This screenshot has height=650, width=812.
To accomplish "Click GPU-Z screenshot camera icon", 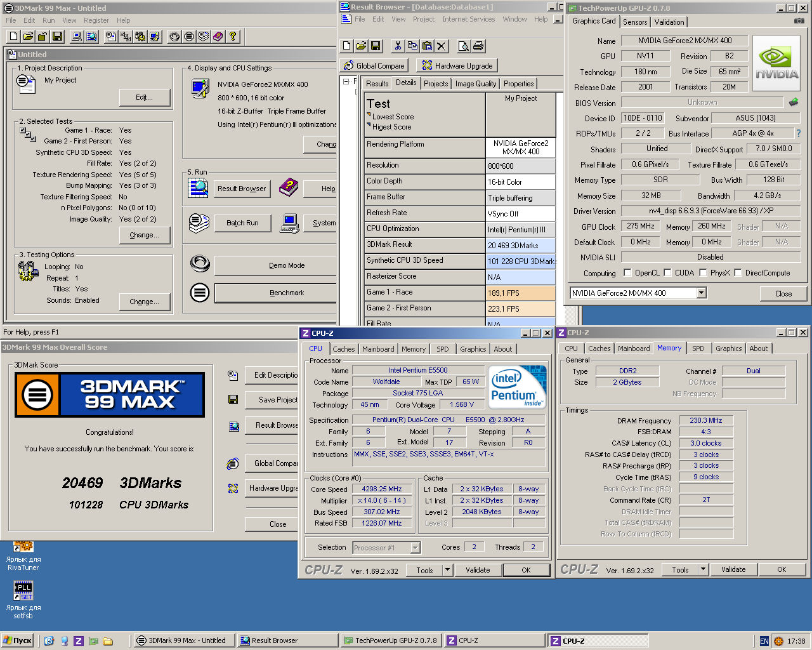I will pos(799,21).
